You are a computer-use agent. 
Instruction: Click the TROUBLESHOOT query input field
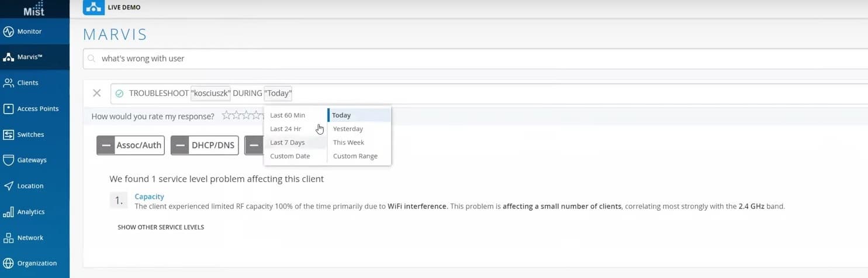(489, 93)
